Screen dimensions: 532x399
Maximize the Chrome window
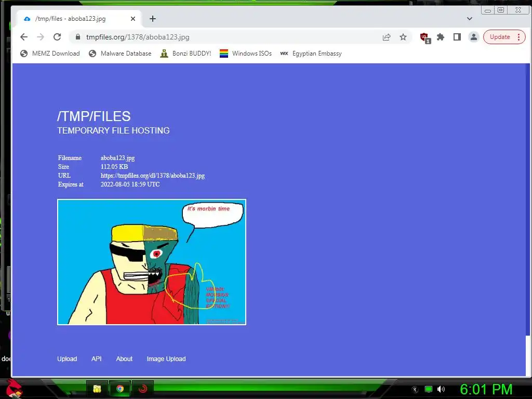point(501,10)
